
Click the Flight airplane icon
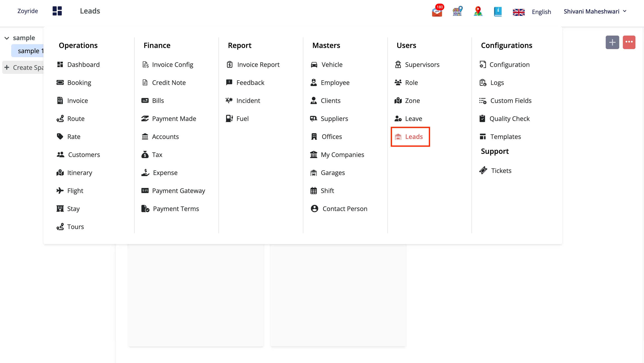point(60,191)
